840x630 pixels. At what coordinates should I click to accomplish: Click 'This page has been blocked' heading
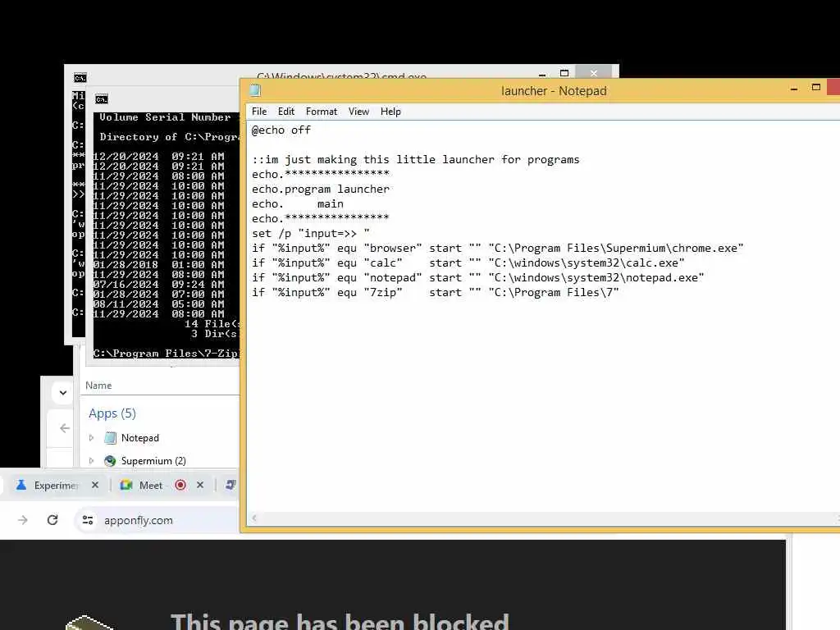pyautogui.click(x=340, y=622)
